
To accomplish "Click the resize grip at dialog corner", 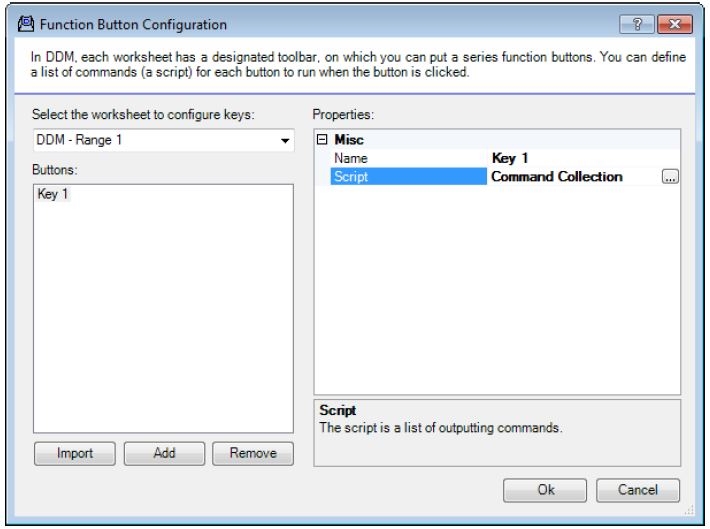I will pyautogui.click(x=689, y=510).
